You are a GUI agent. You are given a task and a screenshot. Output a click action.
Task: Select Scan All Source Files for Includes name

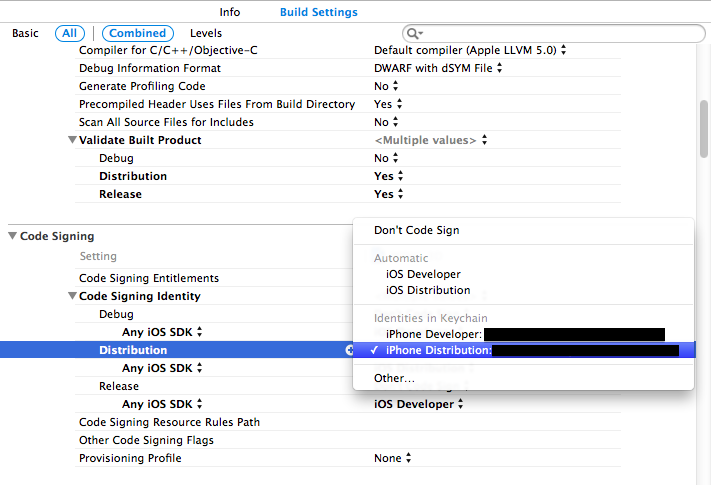coord(166,122)
